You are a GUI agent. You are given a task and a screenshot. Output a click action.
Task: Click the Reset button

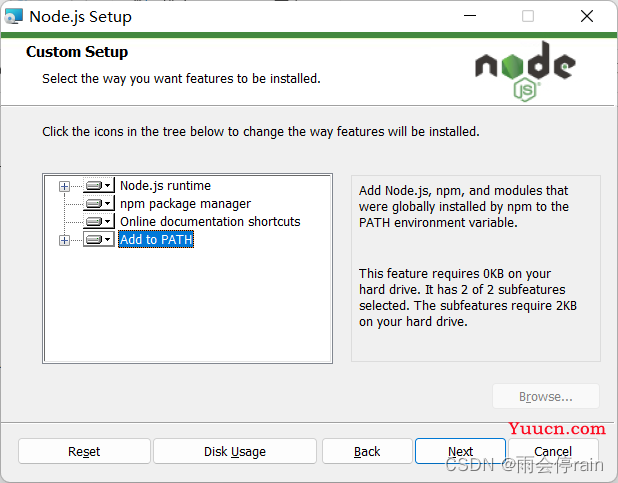pyautogui.click(x=84, y=451)
